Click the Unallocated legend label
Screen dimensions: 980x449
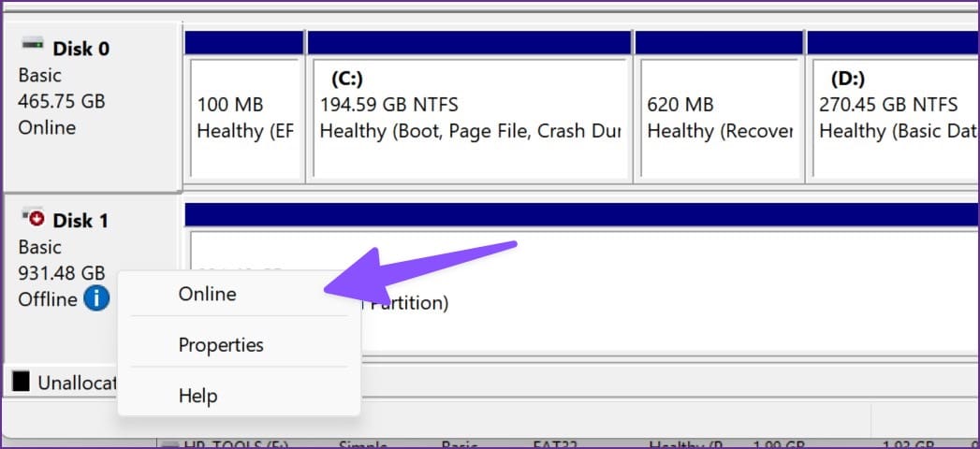tap(77, 383)
